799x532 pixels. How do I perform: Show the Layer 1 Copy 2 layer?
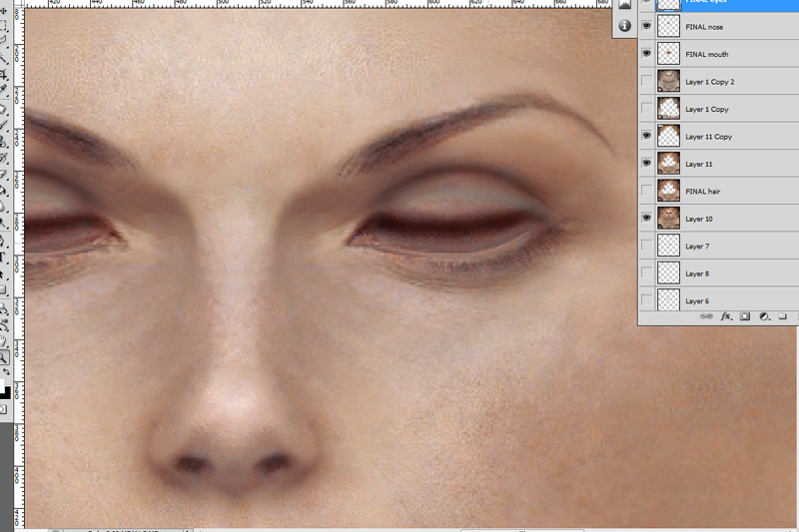tap(646, 81)
